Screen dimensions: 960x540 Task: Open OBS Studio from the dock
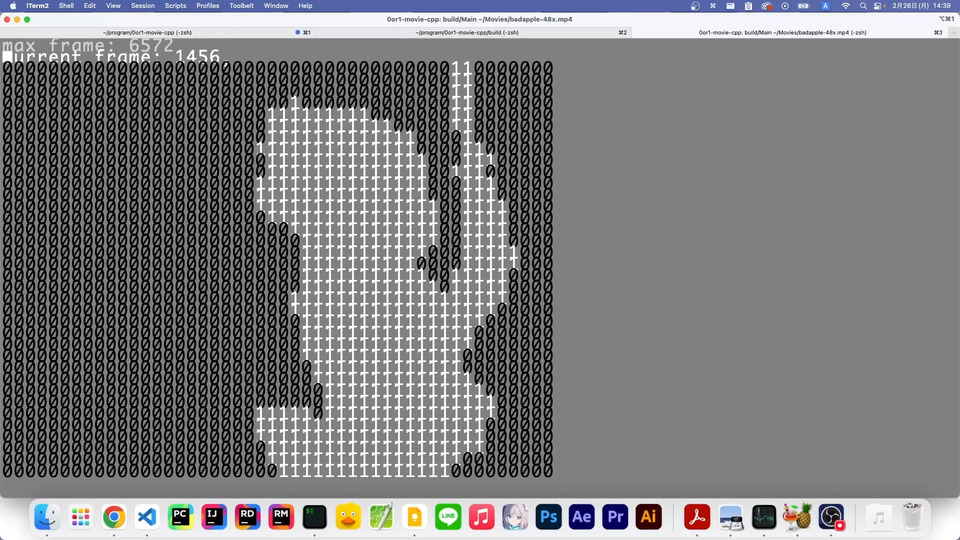pyautogui.click(x=831, y=517)
